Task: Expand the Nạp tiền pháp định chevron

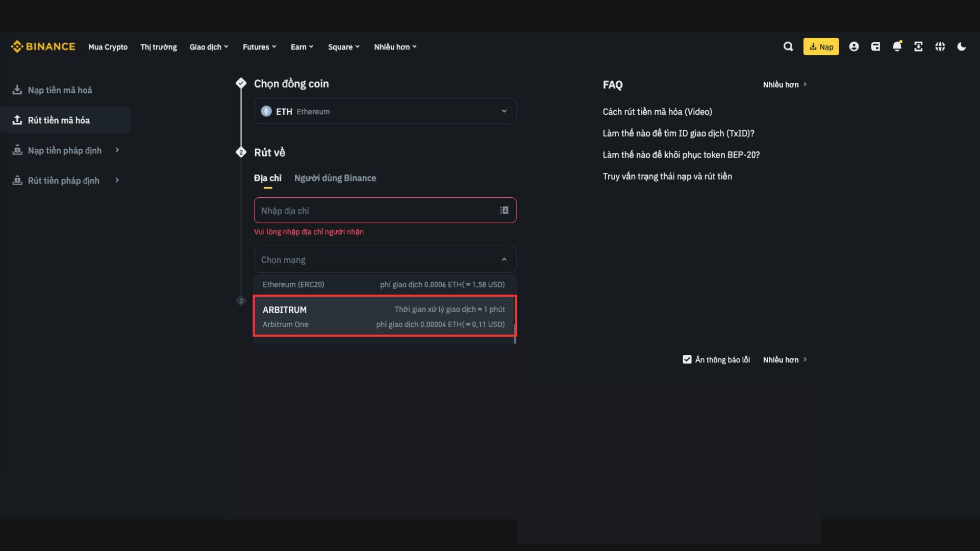Action: tap(117, 150)
